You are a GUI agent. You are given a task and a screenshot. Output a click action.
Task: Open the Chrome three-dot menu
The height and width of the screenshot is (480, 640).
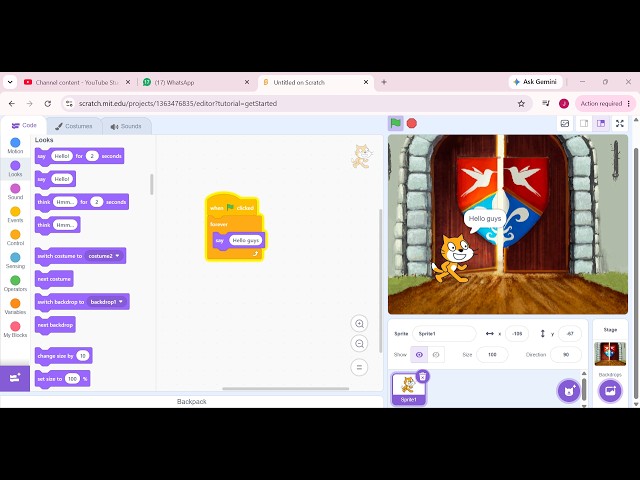click(x=629, y=104)
